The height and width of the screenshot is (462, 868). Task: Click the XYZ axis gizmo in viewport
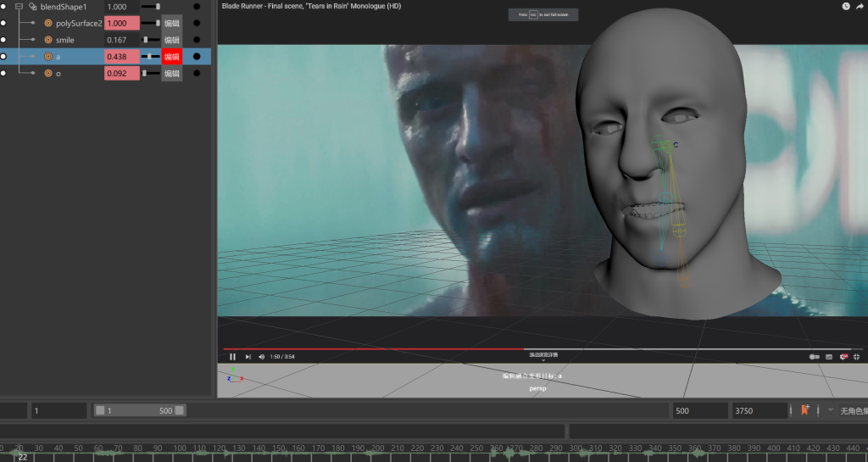coord(235,376)
